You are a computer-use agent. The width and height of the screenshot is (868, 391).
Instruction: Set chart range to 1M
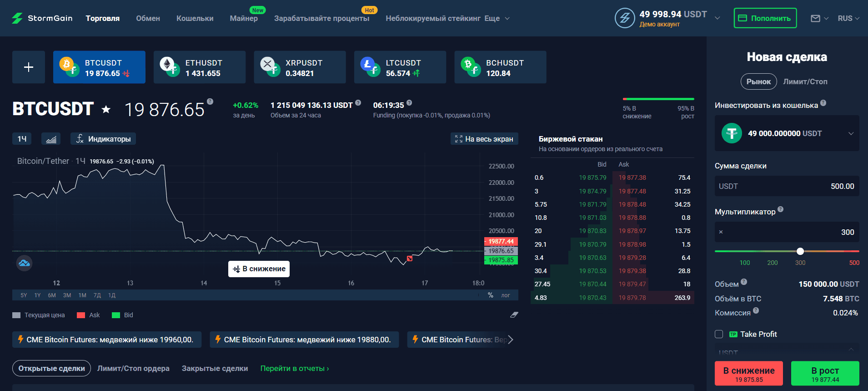tap(82, 295)
